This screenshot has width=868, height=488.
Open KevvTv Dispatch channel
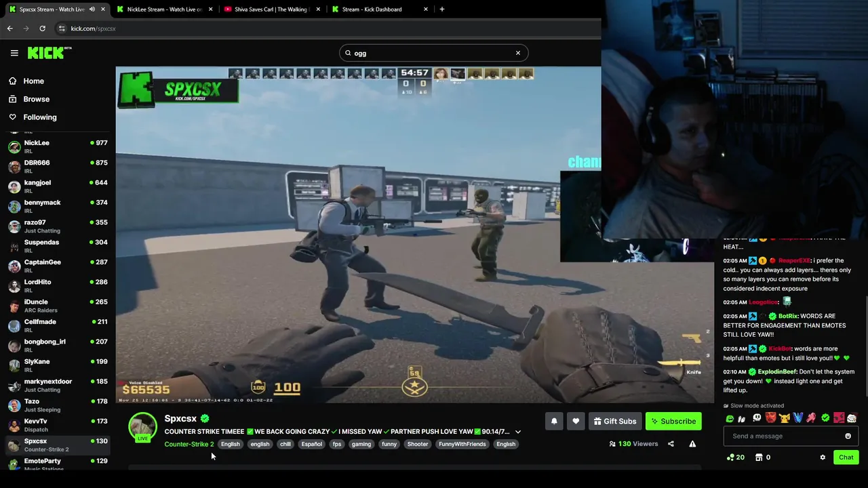[58, 425]
